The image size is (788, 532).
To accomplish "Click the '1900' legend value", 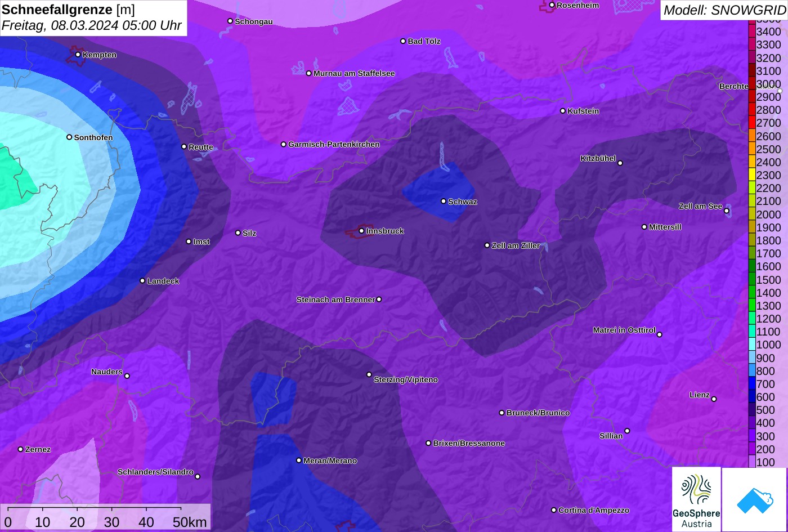I will pyautogui.click(x=769, y=227).
